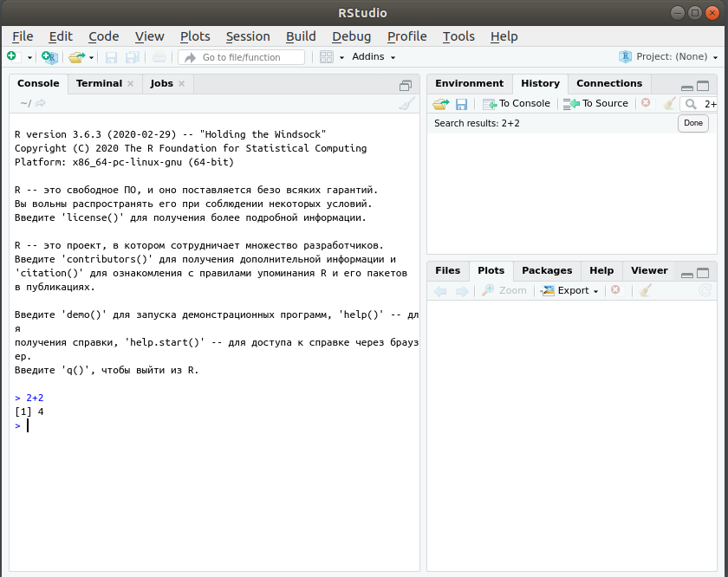The height and width of the screenshot is (577, 728).
Task: Click the New File icon
Action: pos(11,56)
